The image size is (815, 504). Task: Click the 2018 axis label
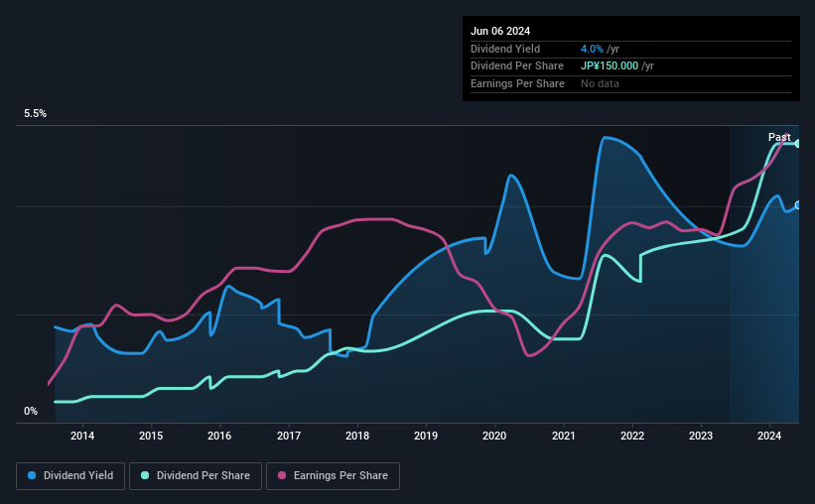click(x=357, y=436)
